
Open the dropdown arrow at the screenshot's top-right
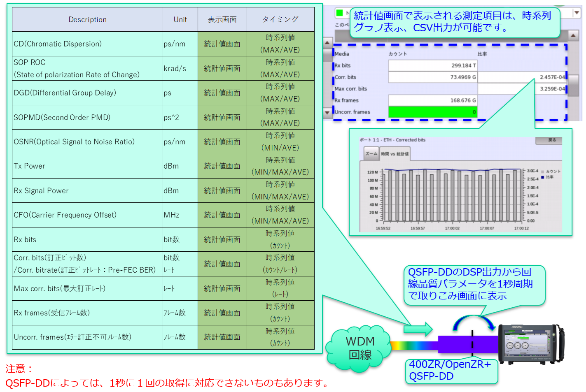(577, 13)
